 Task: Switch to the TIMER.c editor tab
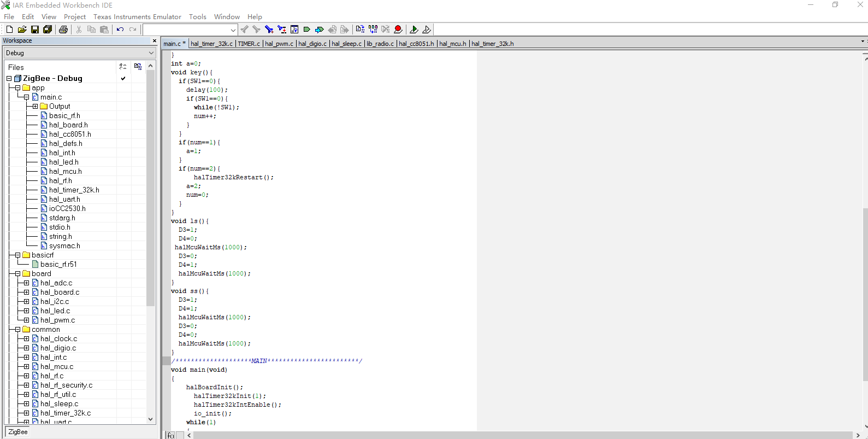click(249, 44)
